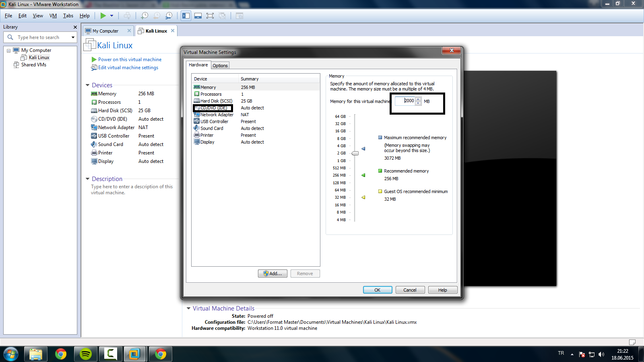Toggle the Show Library sidebar icon
This screenshot has width=644, height=362.
pos(186,16)
